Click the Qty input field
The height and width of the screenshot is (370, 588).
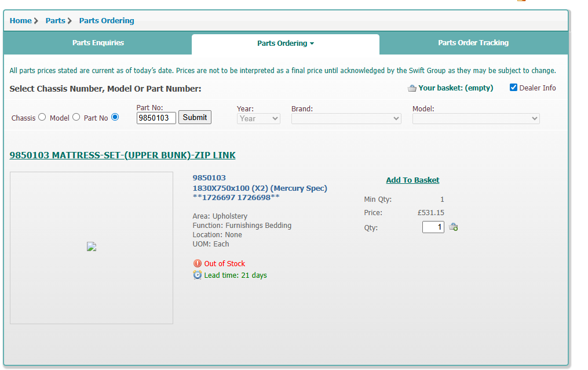click(x=433, y=227)
